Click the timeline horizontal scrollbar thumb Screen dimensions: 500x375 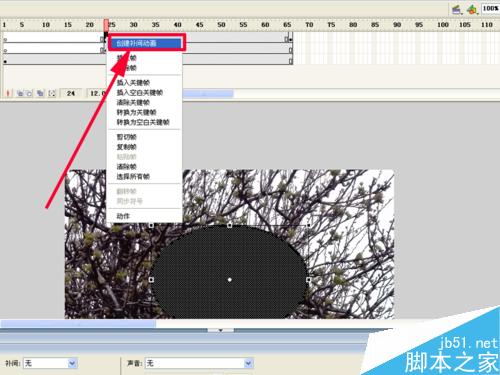pyautogui.click(x=208, y=94)
